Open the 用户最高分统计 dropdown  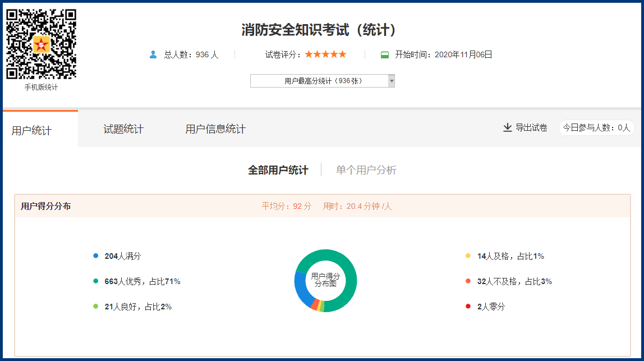coord(319,81)
